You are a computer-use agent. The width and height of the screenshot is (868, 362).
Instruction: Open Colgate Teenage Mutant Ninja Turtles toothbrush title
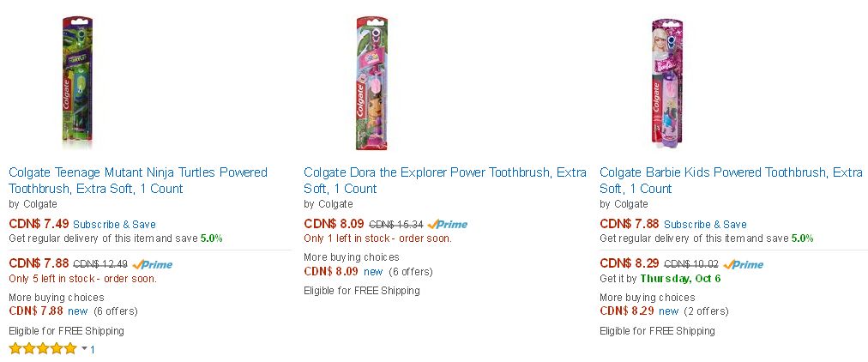pyautogui.click(x=138, y=180)
